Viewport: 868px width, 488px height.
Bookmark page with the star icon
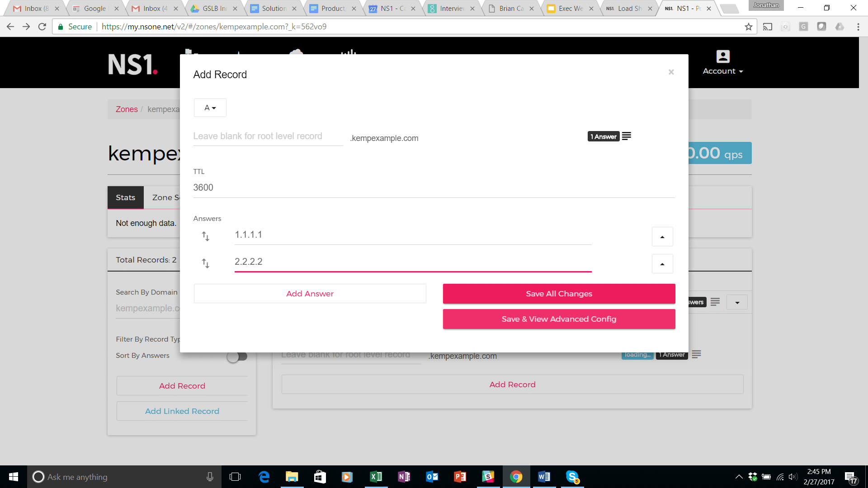(749, 27)
